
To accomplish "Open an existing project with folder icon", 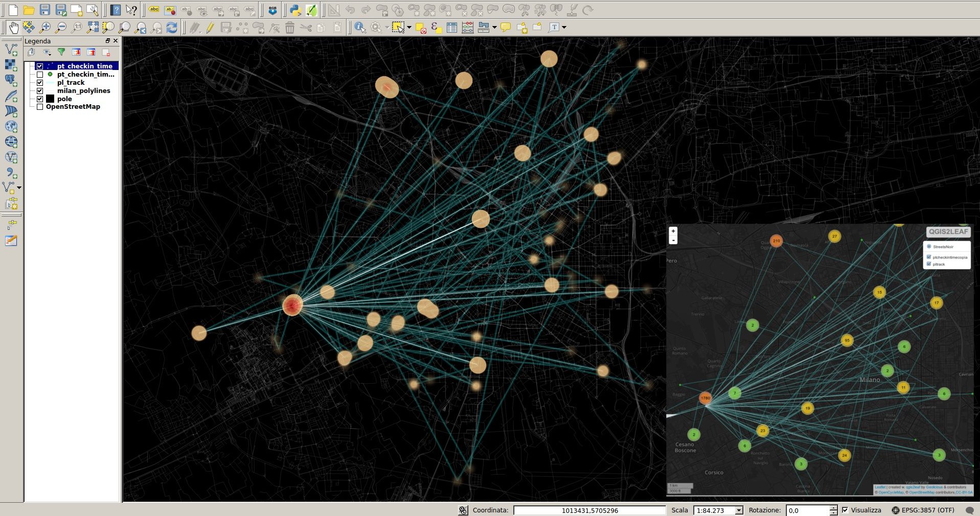I will coord(29,10).
